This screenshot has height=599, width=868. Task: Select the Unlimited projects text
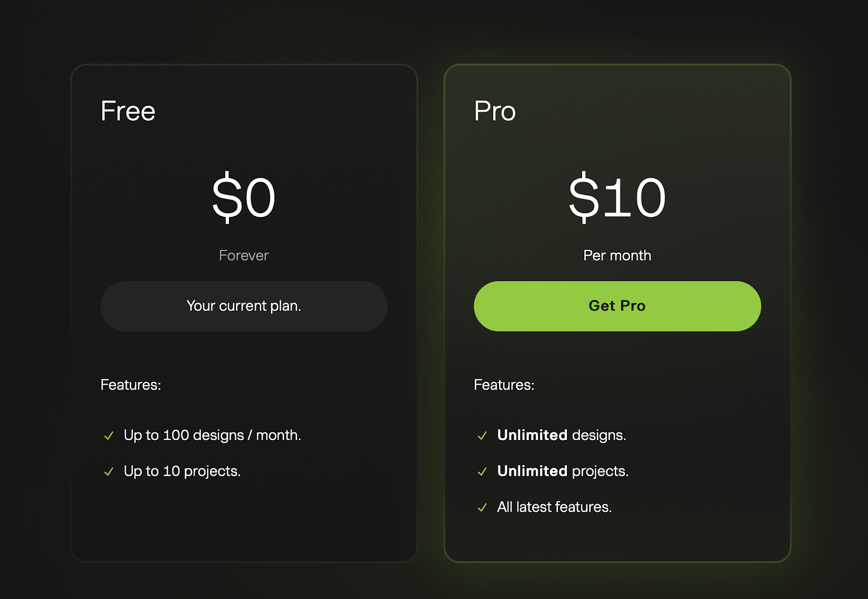click(x=563, y=471)
